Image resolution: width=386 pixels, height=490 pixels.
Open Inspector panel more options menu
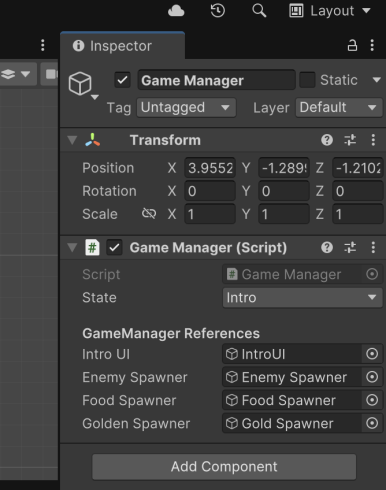point(372,45)
